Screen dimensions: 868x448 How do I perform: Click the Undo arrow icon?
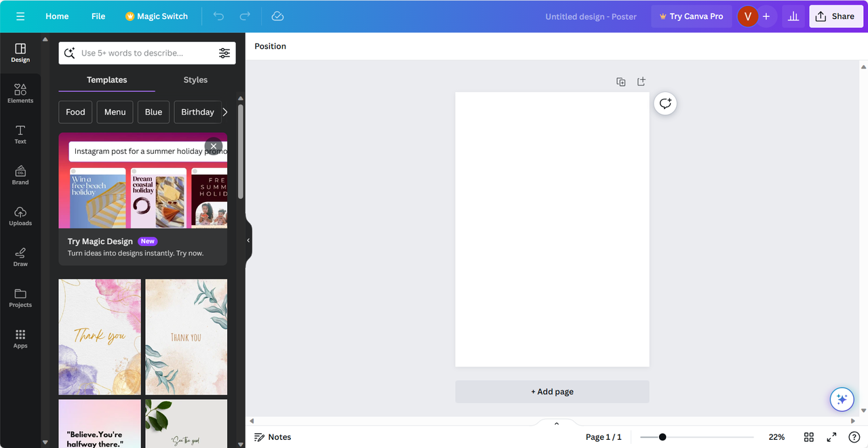[218, 16]
